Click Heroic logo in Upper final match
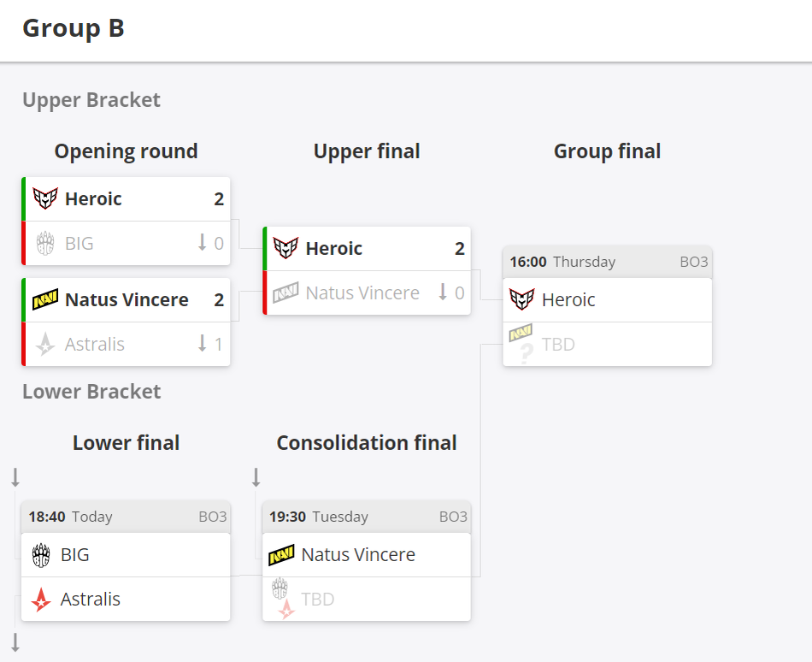This screenshot has height=662, width=812. (285, 248)
